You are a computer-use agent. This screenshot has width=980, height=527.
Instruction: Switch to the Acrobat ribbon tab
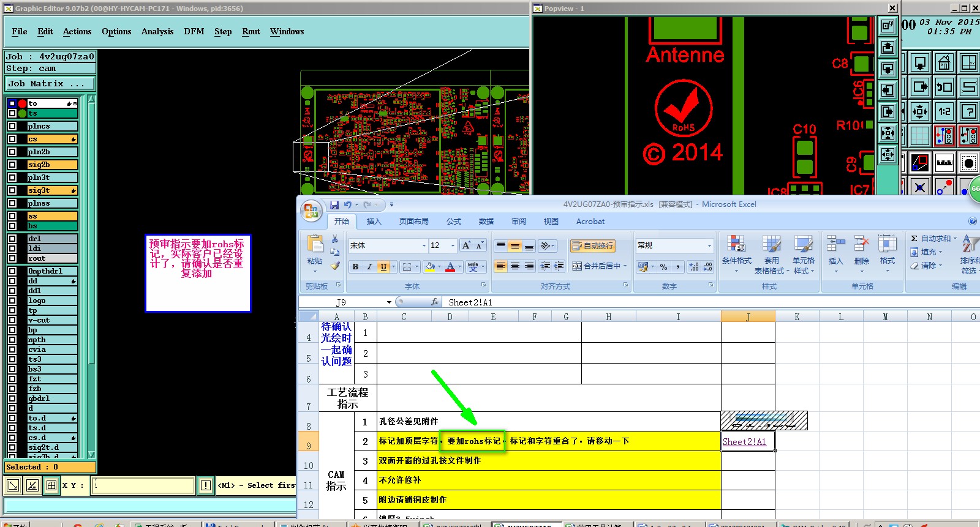[x=590, y=222]
